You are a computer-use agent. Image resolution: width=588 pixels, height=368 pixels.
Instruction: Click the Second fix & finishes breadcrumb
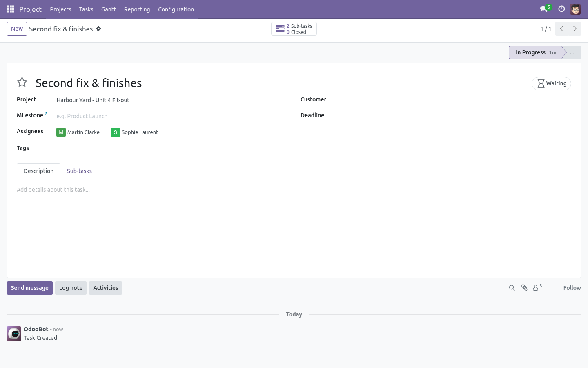click(x=61, y=29)
